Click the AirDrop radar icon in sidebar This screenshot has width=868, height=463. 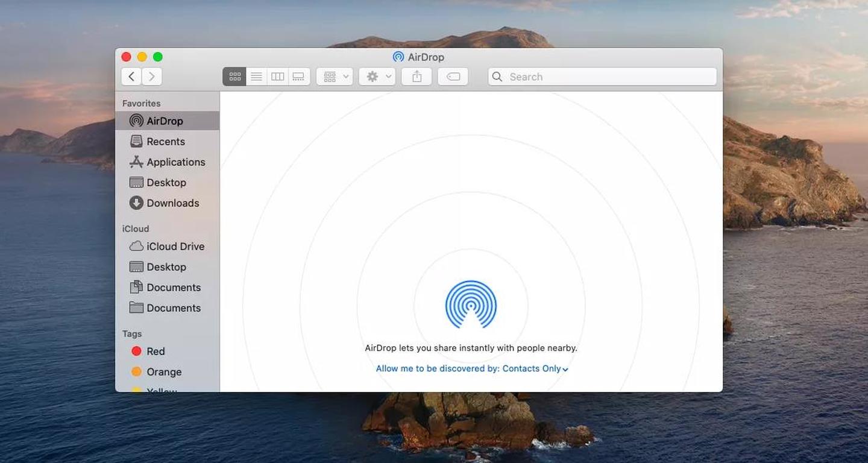pyautogui.click(x=137, y=121)
